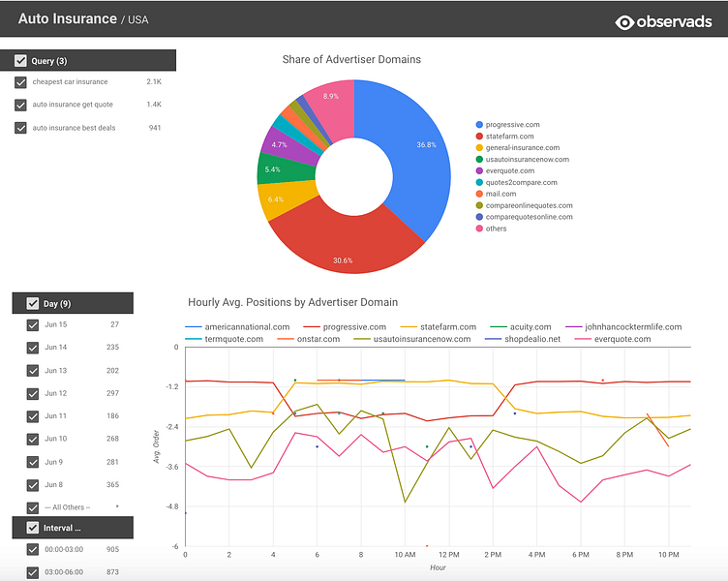The height and width of the screenshot is (581, 728).
Task: Click general-insurance.com pie legend dot
Action: pyautogui.click(x=479, y=148)
